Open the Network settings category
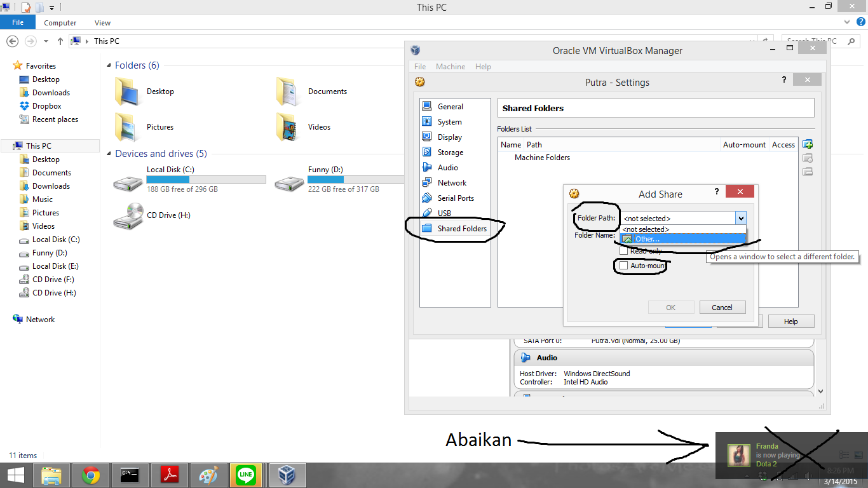The image size is (868, 488). [452, 183]
